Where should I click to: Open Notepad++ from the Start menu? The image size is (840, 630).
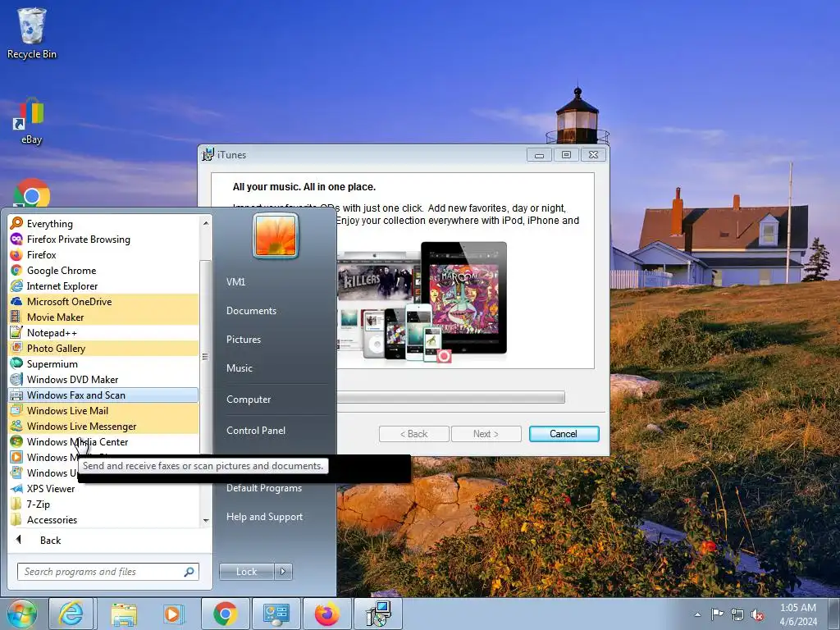(103, 333)
